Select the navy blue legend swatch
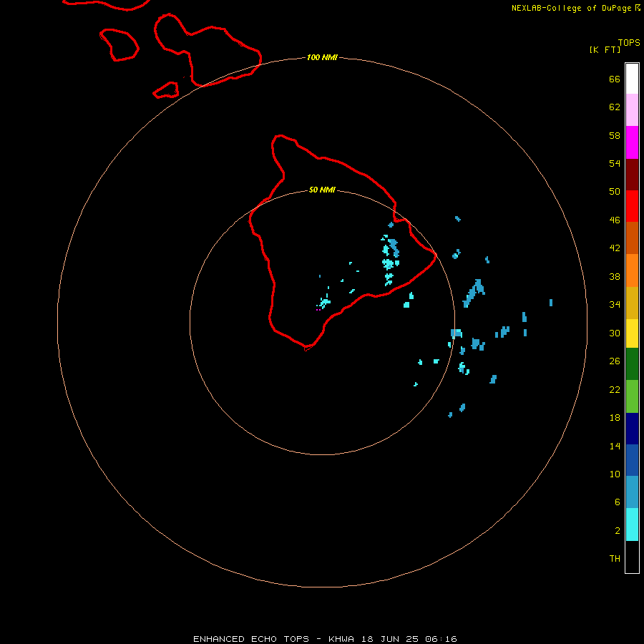644x644 pixels. (632, 429)
